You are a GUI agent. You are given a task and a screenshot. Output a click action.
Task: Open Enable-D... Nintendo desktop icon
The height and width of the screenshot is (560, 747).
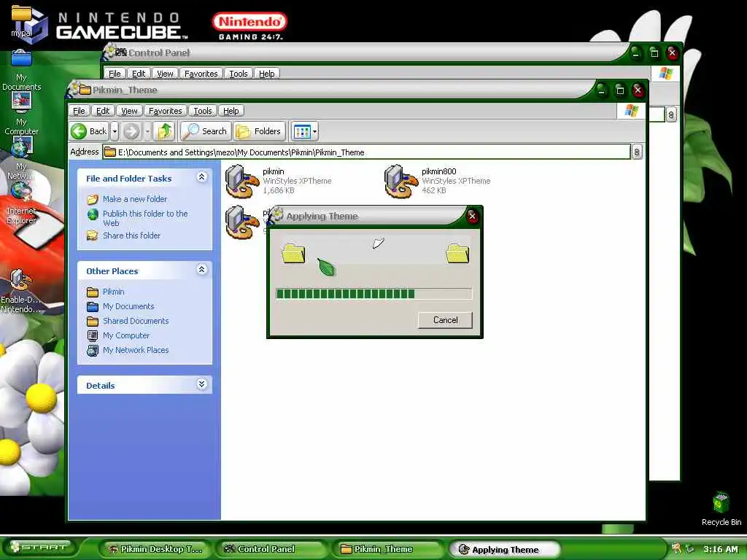point(20,290)
